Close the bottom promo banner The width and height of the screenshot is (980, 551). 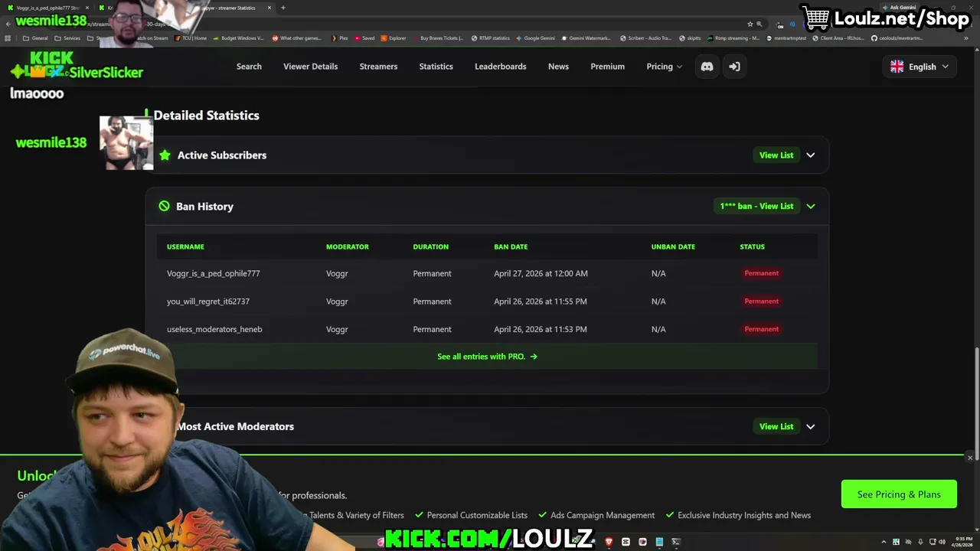(x=970, y=458)
